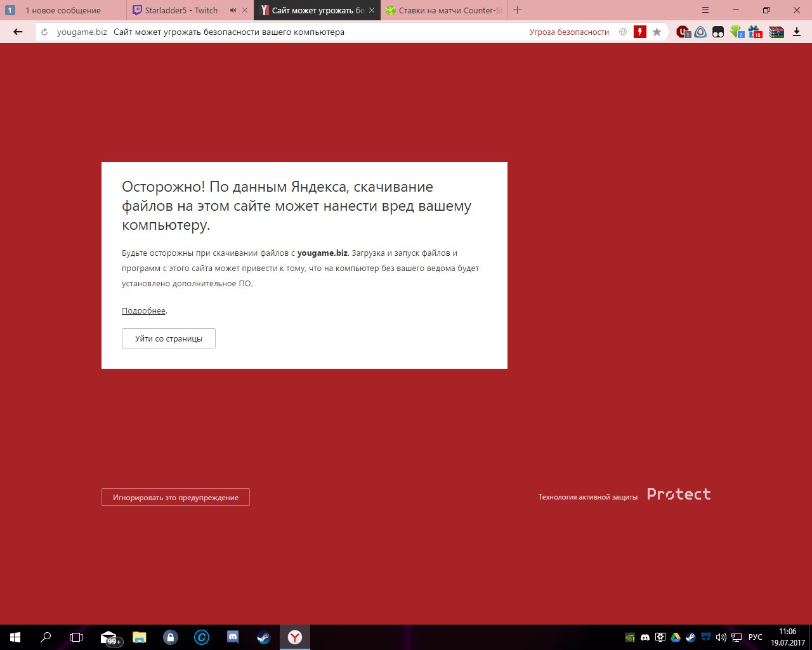This screenshot has height=650, width=812.
Task: Open clock showing 11:06 19.07.2017
Action: (x=788, y=637)
